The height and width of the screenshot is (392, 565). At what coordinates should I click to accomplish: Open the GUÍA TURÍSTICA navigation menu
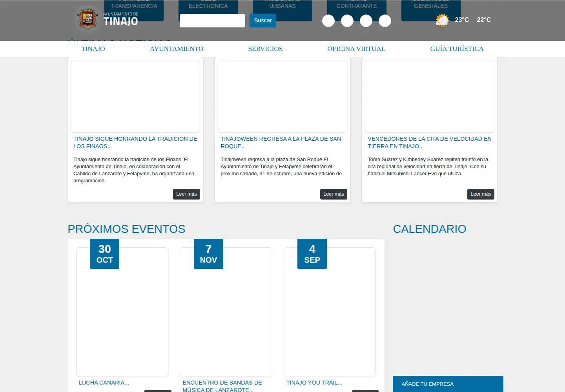click(457, 49)
